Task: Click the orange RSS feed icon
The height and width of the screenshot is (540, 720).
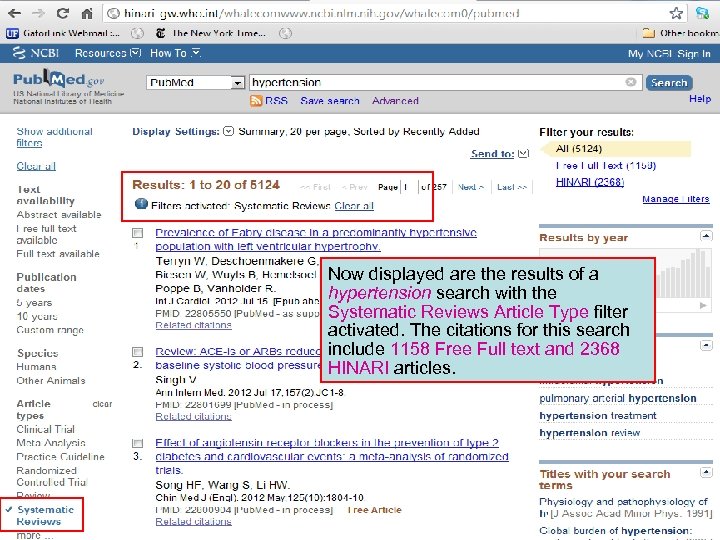Action: 256,101
